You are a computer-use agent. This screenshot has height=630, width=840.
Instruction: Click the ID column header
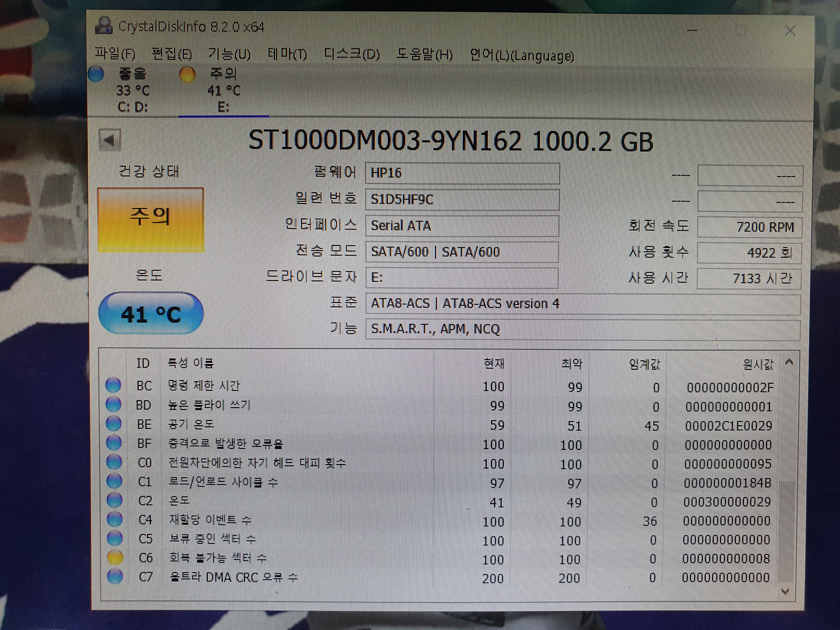point(143,363)
